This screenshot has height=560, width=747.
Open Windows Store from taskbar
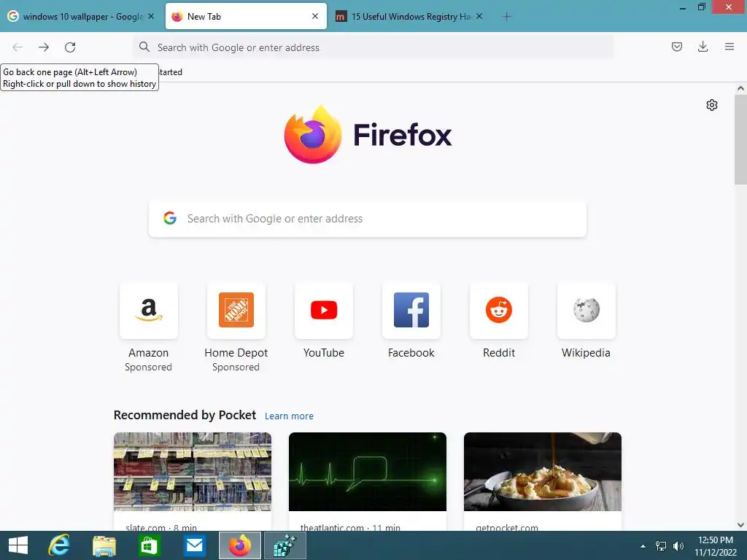pos(149,545)
